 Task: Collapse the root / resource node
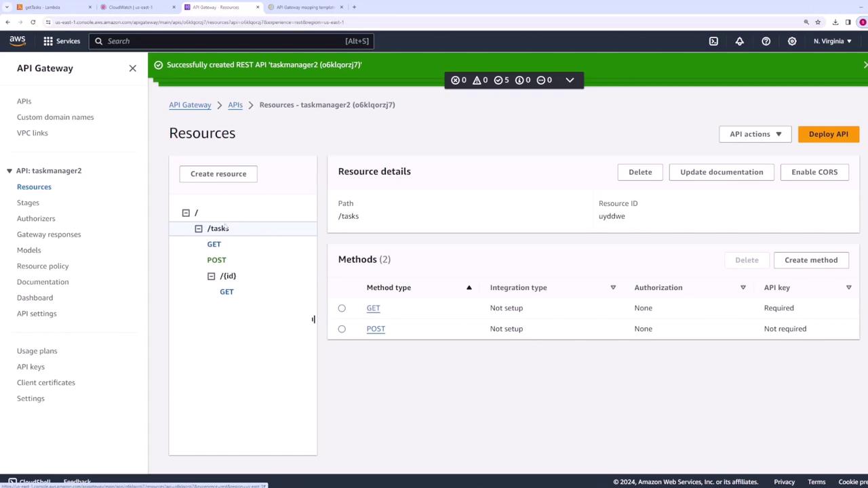pyautogui.click(x=186, y=213)
